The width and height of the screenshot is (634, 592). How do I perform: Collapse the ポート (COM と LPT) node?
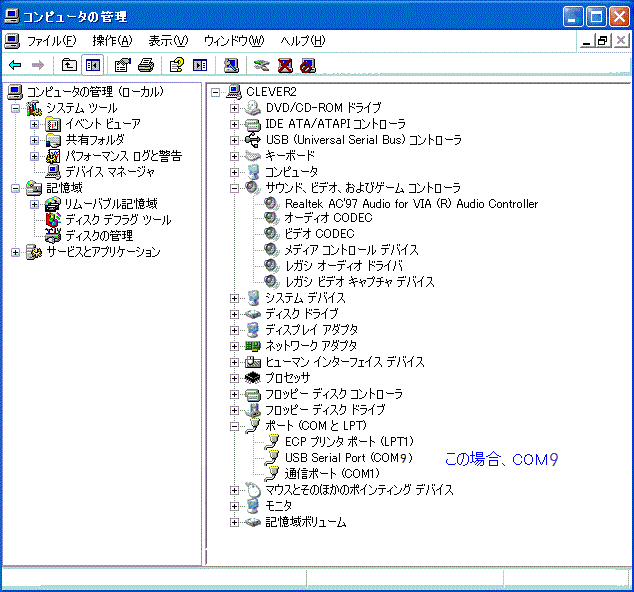(x=234, y=426)
